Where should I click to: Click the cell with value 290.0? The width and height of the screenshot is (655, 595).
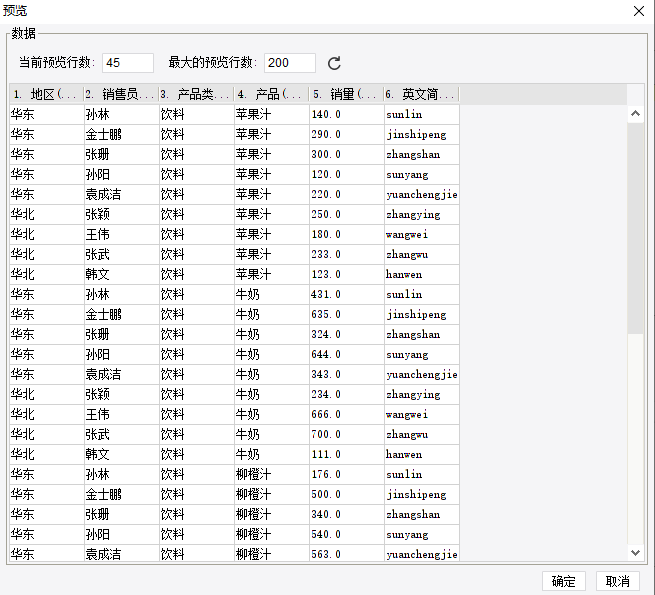coord(347,134)
